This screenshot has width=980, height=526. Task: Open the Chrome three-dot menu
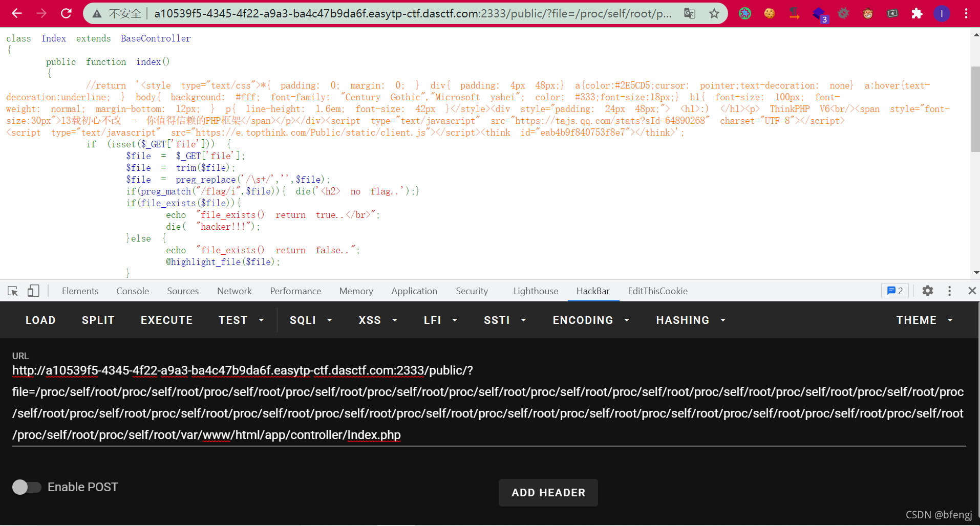point(966,14)
